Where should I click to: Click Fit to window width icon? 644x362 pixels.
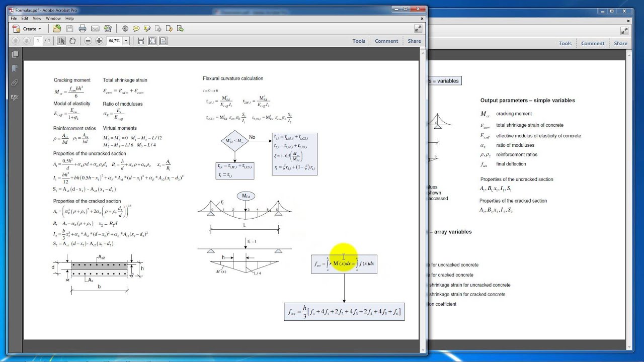point(152,41)
